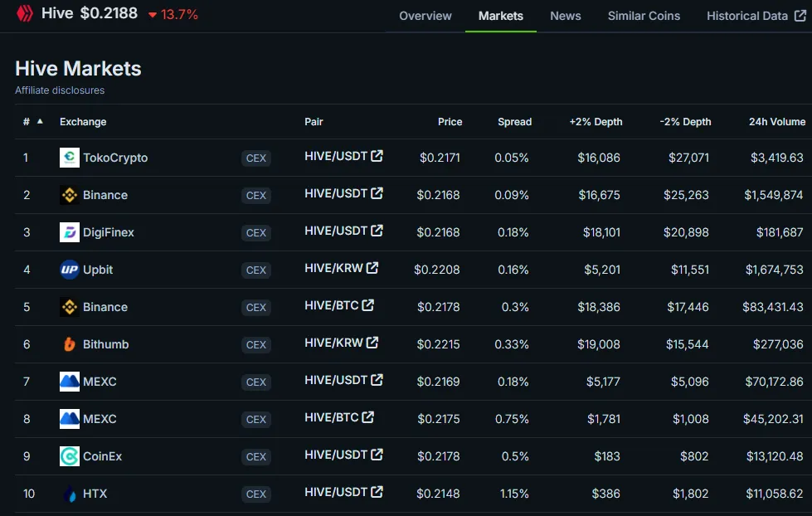812x516 pixels.
Task: Open the Historical Data tab
Action: point(756,16)
